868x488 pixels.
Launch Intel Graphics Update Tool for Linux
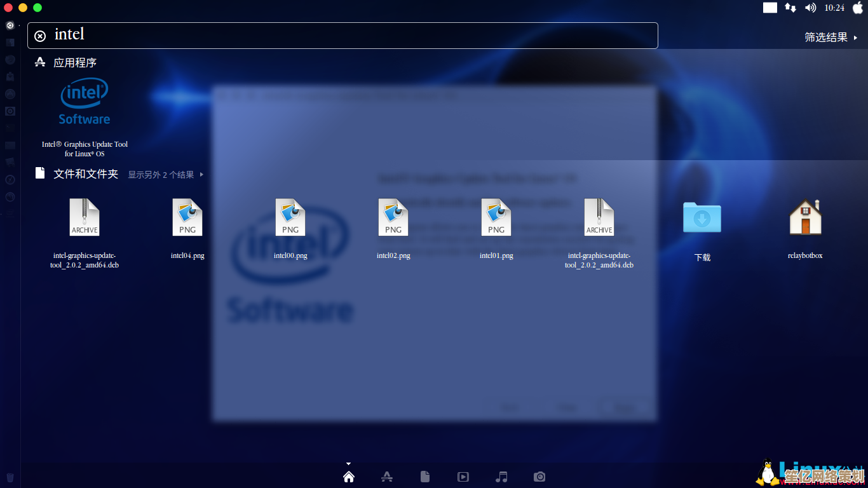pos(85,117)
